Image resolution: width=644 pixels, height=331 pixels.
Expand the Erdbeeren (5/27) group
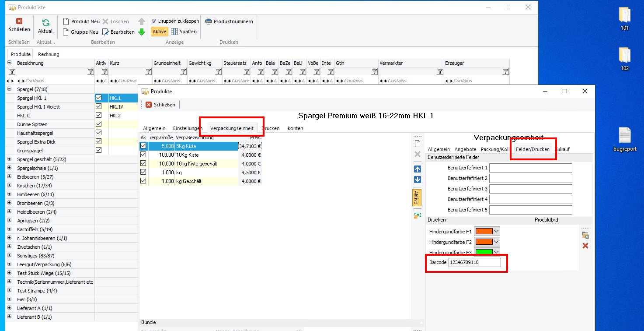click(x=10, y=177)
